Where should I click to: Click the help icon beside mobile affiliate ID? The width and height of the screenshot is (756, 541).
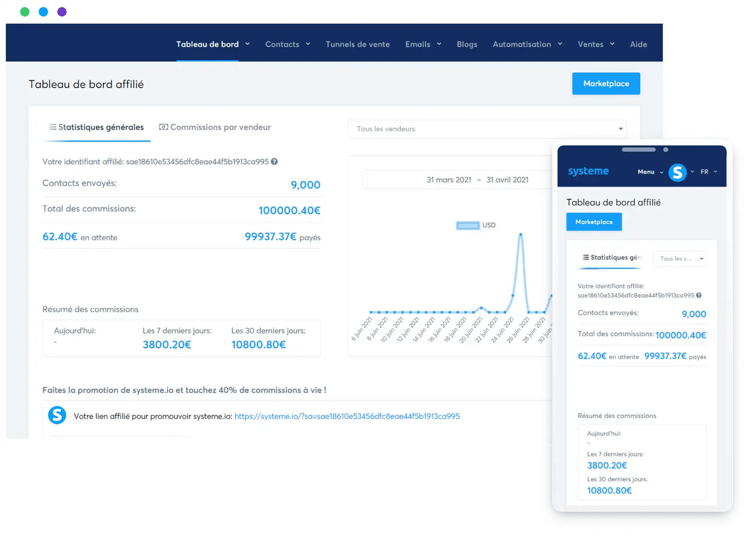click(x=699, y=296)
